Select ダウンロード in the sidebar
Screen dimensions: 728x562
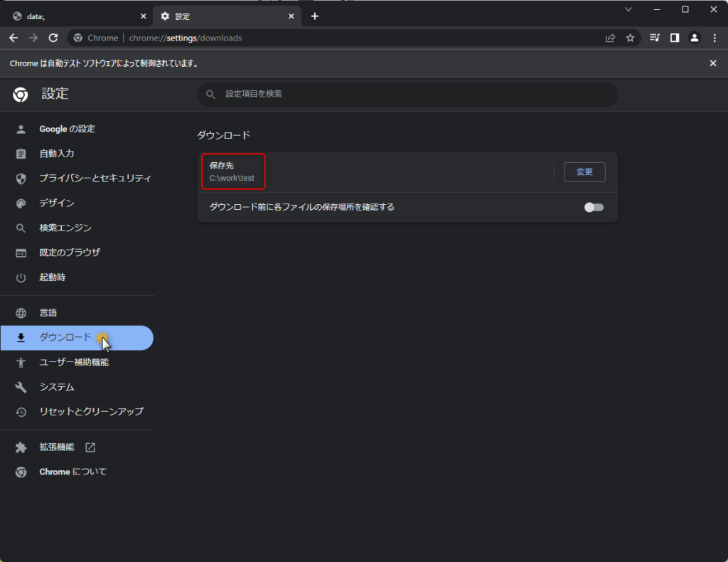[77, 338]
